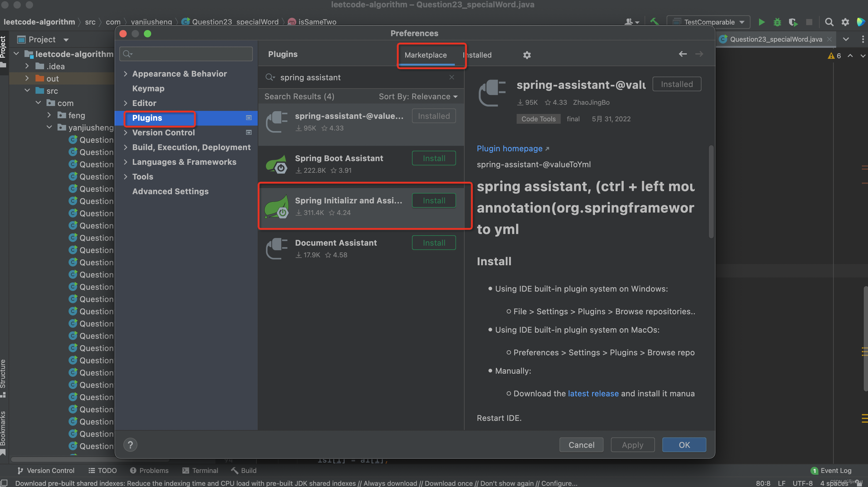
Task: Click the plugin description vertical scrollbar
Action: click(x=711, y=192)
